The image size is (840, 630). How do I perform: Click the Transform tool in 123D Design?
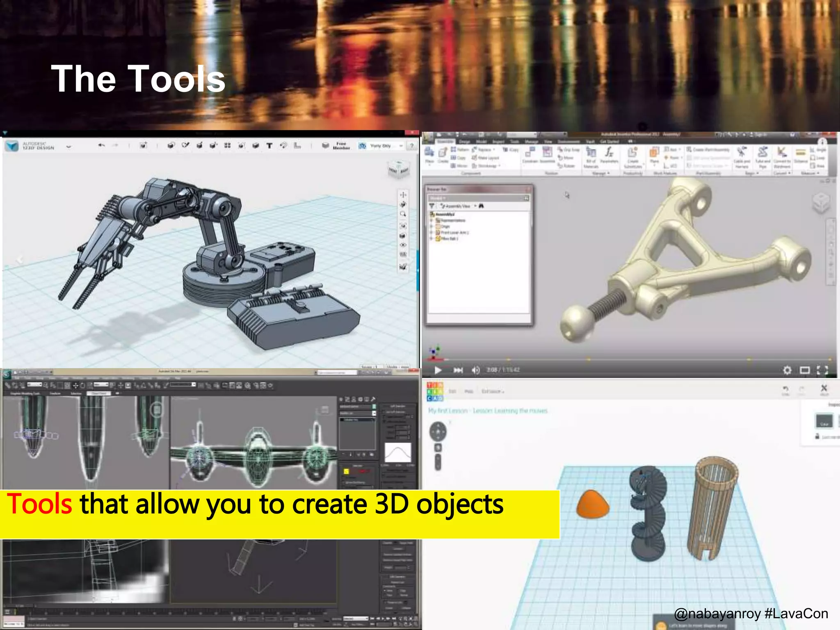[x=143, y=145]
